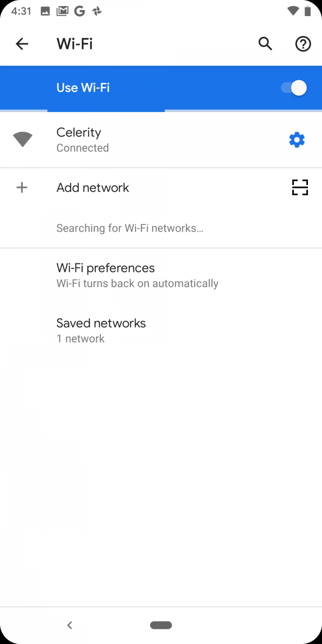This screenshot has width=322, height=644.
Task: Tap the Google notification icon in status bar
Action: click(80, 11)
